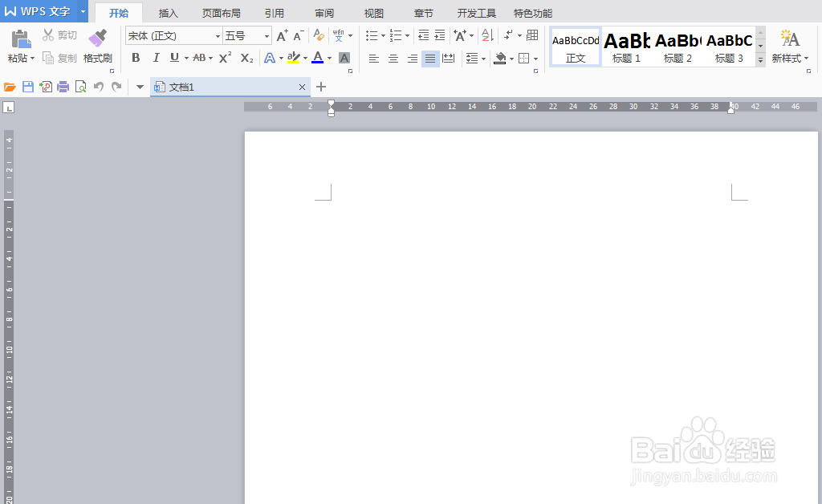The height and width of the screenshot is (504, 822).
Task: Apply the 标题 1 style
Action: [x=626, y=47]
